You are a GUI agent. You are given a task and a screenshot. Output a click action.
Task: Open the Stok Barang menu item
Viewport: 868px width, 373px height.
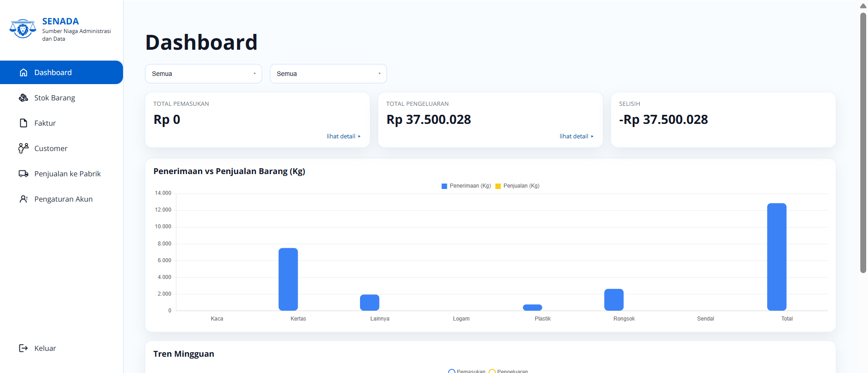coord(55,98)
